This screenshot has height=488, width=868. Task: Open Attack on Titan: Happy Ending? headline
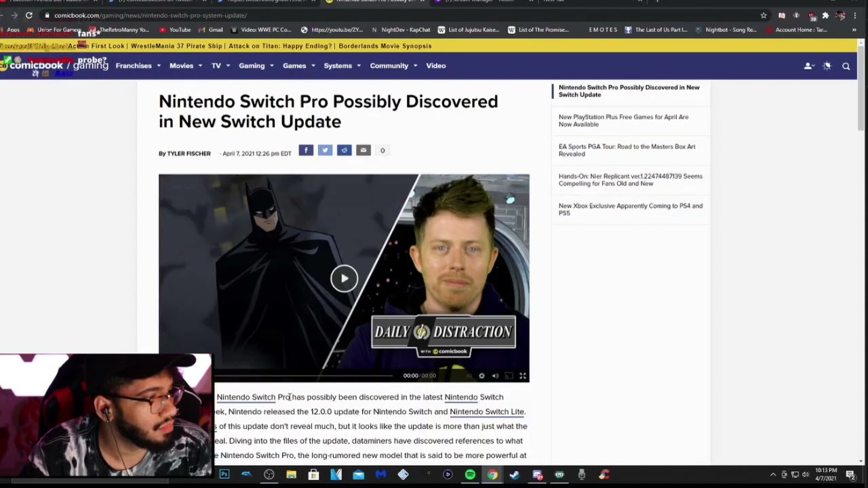click(x=280, y=46)
